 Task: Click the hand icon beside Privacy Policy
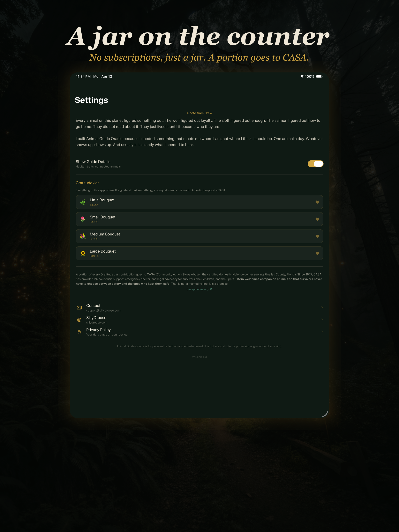pos(79,332)
